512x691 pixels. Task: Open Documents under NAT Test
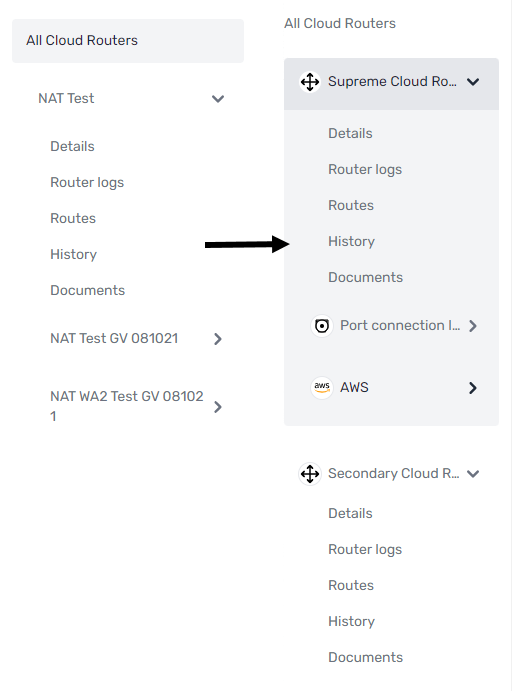tap(87, 290)
